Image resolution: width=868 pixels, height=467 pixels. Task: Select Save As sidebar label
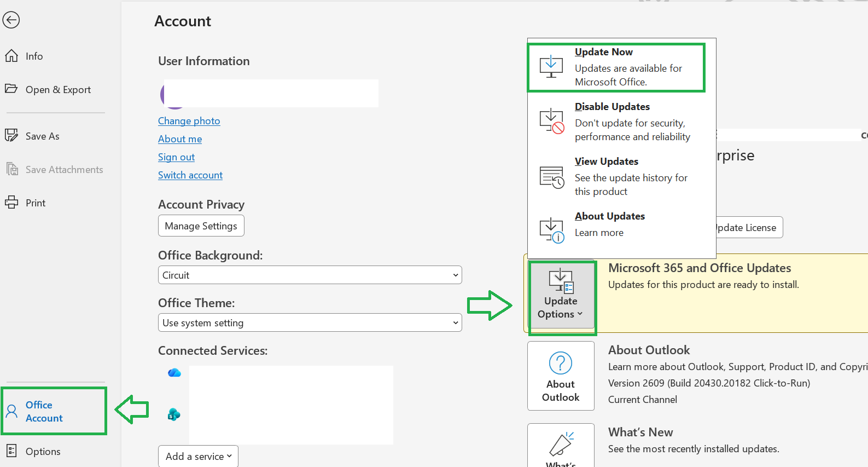pyautogui.click(x=43, y=136)
